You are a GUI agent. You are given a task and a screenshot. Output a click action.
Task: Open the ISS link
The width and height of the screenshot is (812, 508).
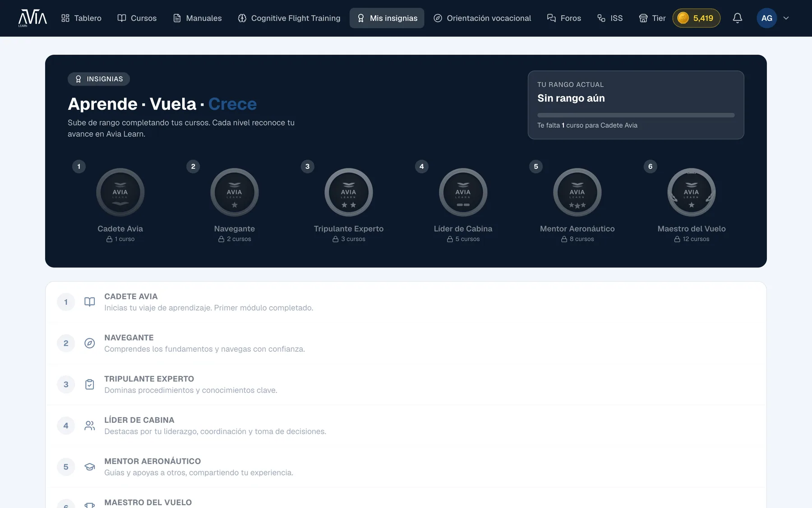[x=610, y=18]
